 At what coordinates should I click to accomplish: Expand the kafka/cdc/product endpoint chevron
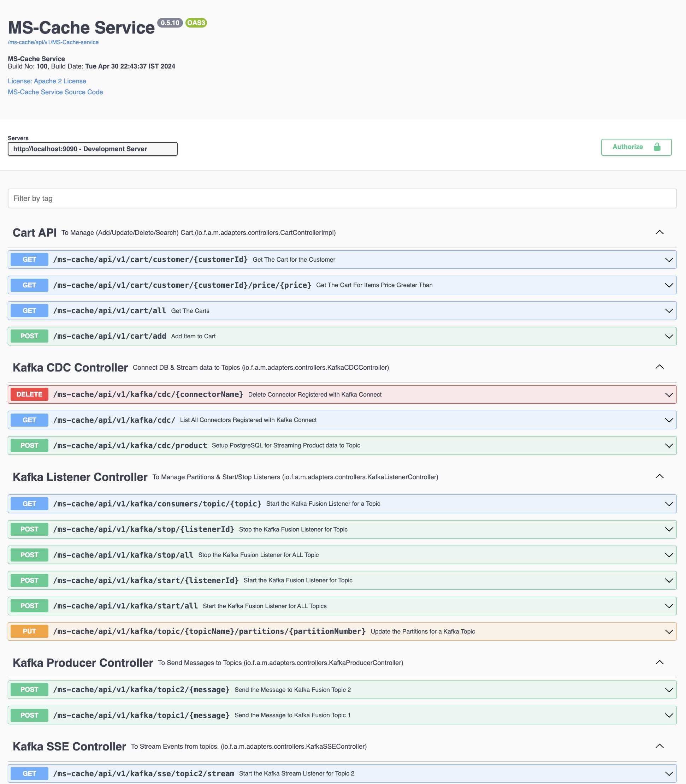point(668,445)
